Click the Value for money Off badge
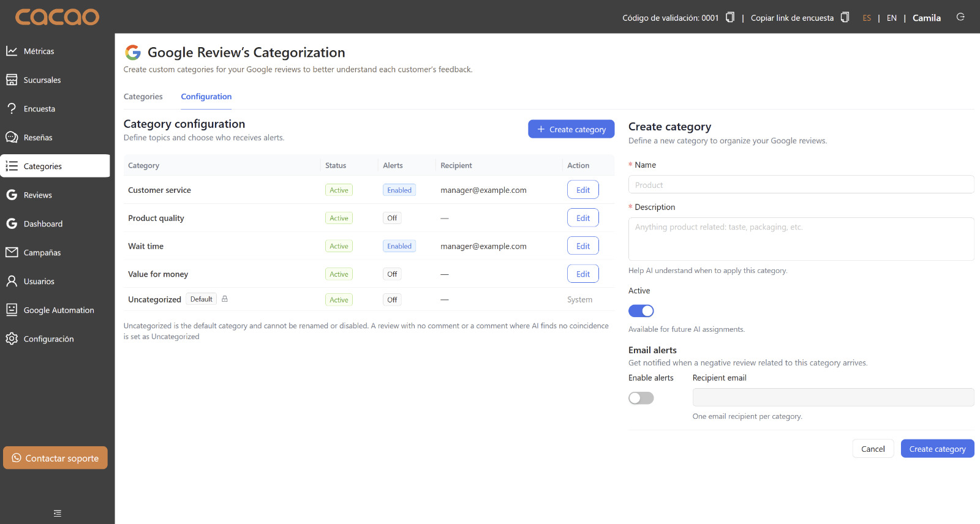The image size is (980, 524). pos(392,274)
